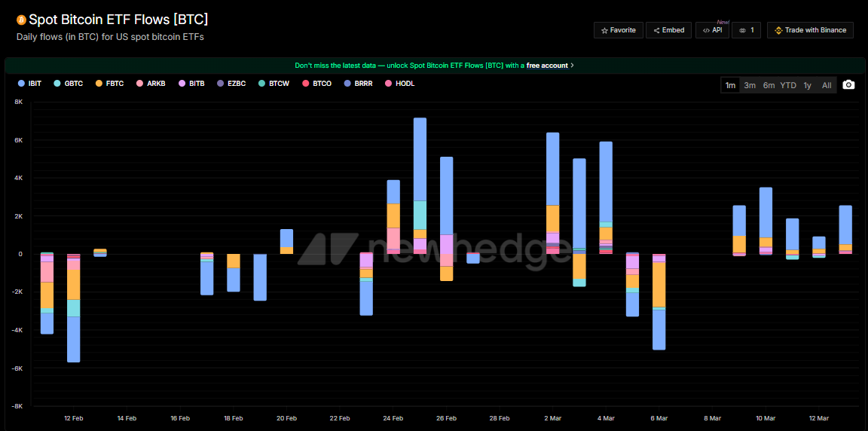The image size is (868, 431).
Task: Toggle ARKB series visibility
Action: [150, 84]
